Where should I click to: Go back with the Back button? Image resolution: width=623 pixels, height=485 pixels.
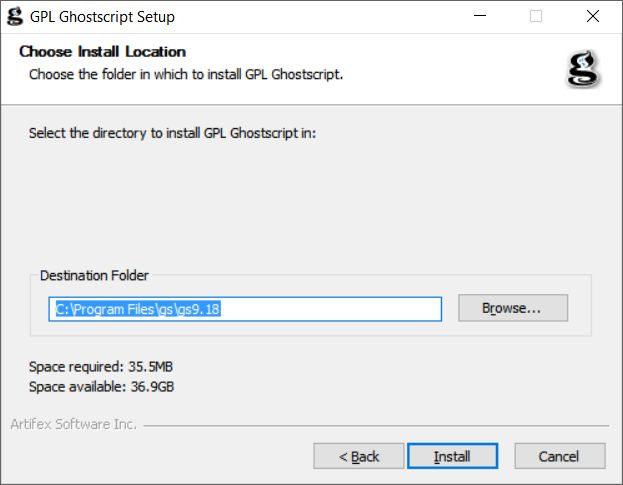(358, 456)
